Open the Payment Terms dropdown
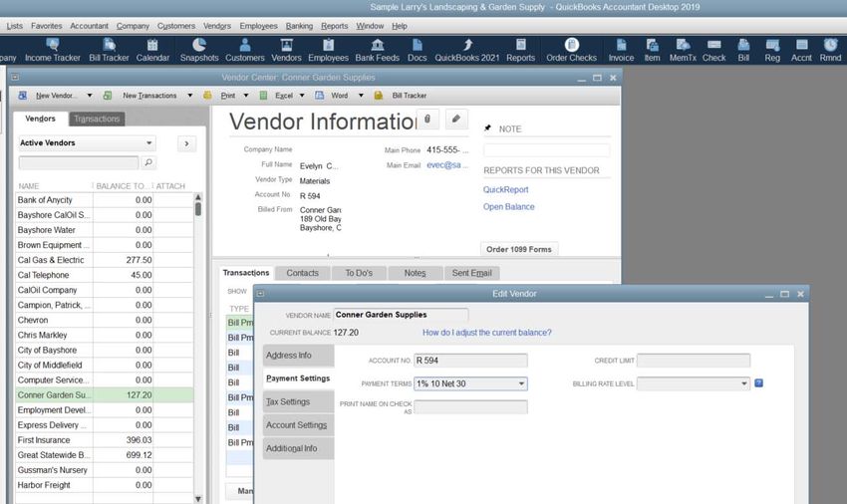The width and height of the screenshot is (847, 504). click(x=521, y=383)
